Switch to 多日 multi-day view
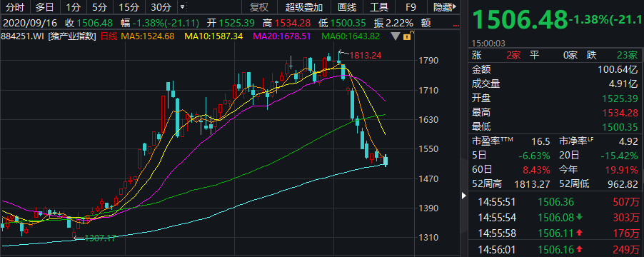Viewport: 644px width, 257px height. [x=45, y=7]
